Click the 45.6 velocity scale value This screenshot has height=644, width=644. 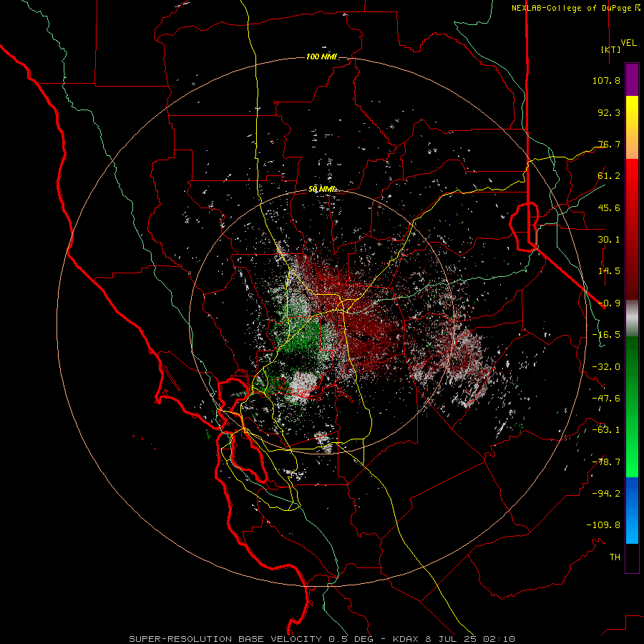[x=609, y=208]
